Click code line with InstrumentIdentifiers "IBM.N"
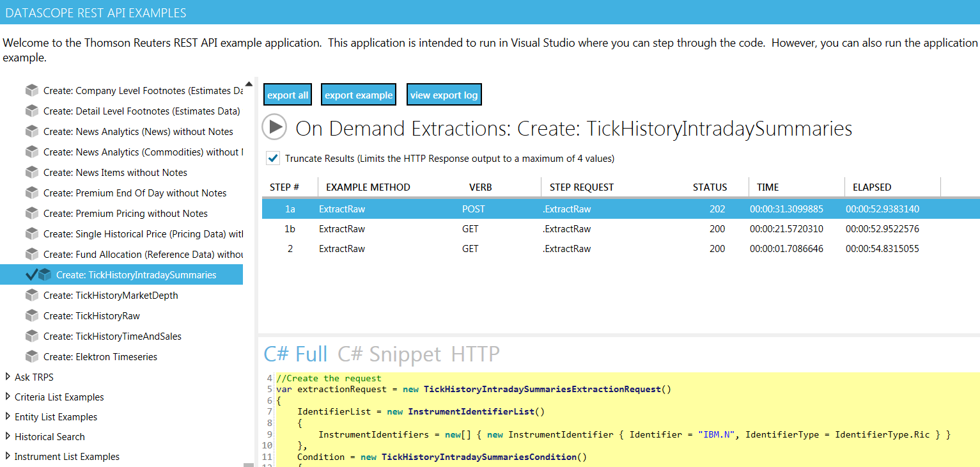This screenshot has height=467, width=980. pos(635,435)
